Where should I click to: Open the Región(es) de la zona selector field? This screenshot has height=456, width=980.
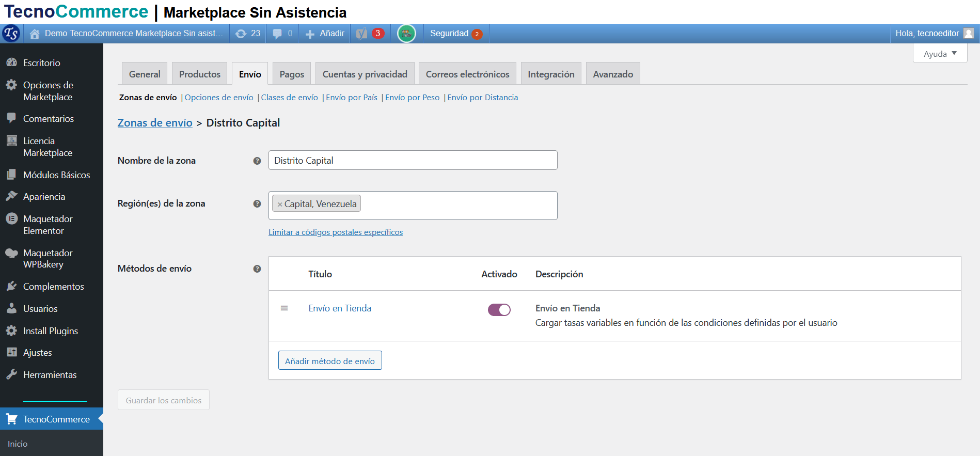(413, 205)
